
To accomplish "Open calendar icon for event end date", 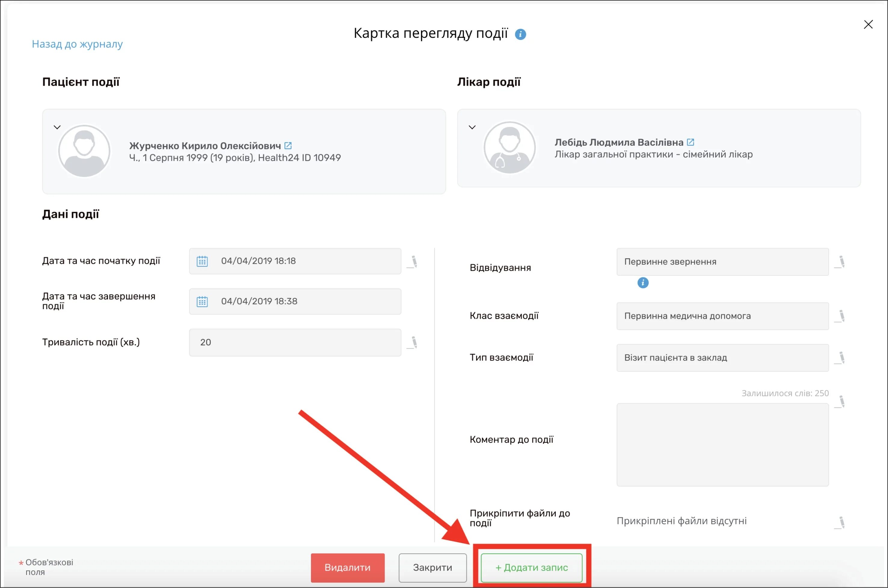I will 202,301.
